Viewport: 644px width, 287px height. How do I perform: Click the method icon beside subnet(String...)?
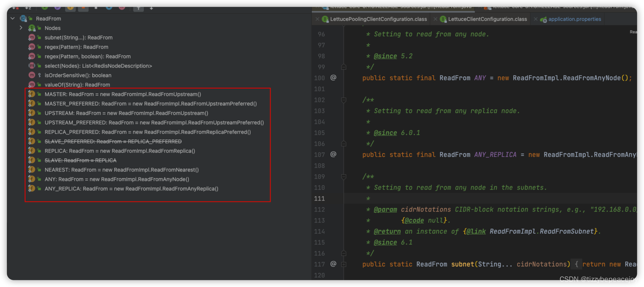(x=32, y=37)
